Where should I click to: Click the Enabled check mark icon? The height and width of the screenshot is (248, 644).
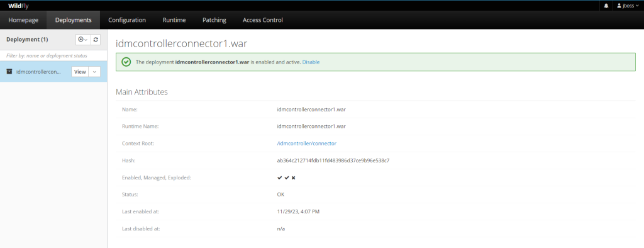[280, 178]
